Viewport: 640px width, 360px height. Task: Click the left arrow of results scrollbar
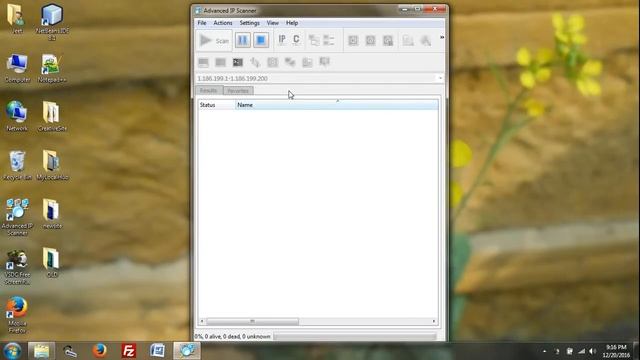coord(202,322)
